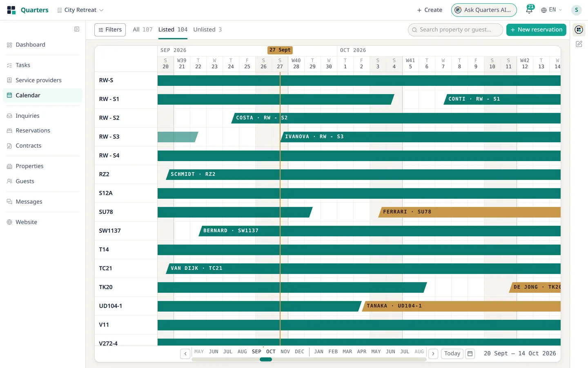Open Quarters AI side panel icon

click(579, 29)
